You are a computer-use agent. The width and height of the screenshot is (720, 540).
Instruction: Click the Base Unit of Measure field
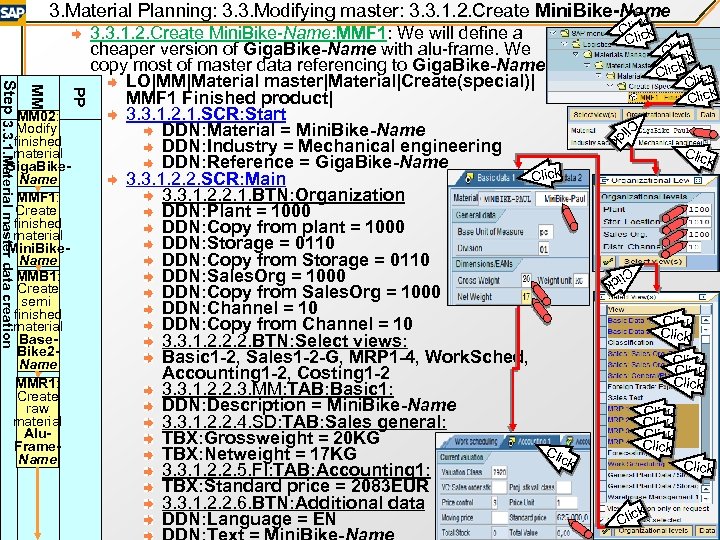[x=546, y=232]
